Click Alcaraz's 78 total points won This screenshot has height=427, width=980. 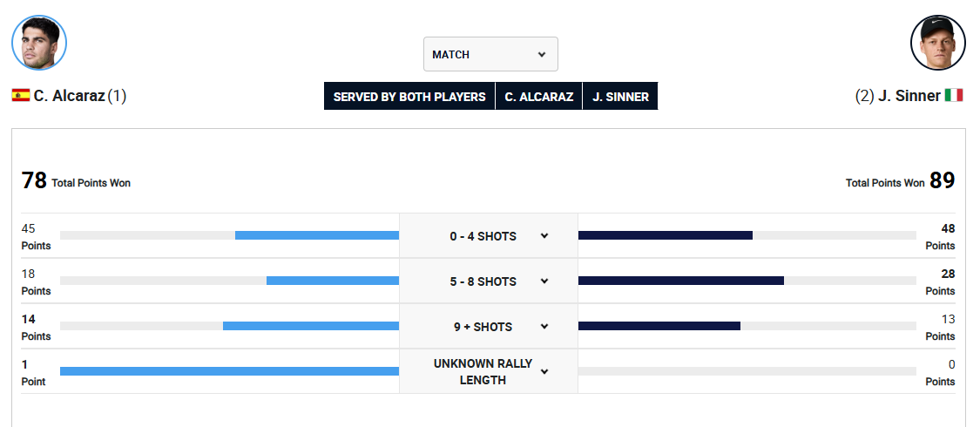pos(34,181)
